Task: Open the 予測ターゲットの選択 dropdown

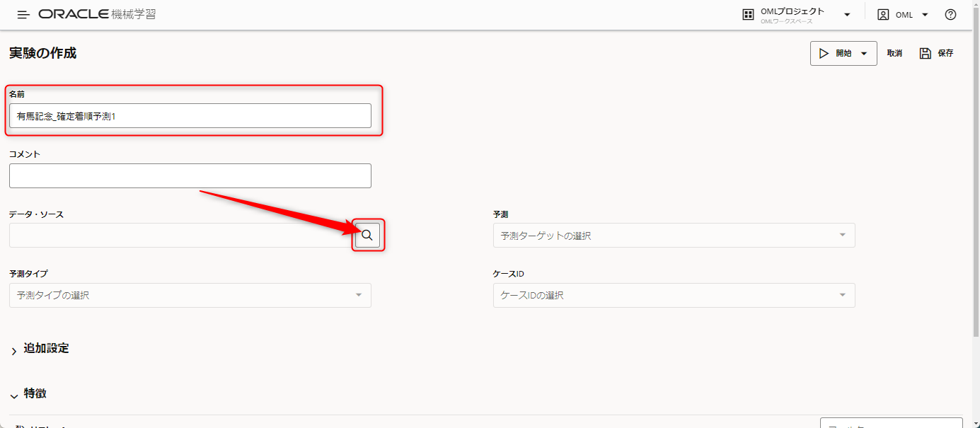Action: pos(674,236)
